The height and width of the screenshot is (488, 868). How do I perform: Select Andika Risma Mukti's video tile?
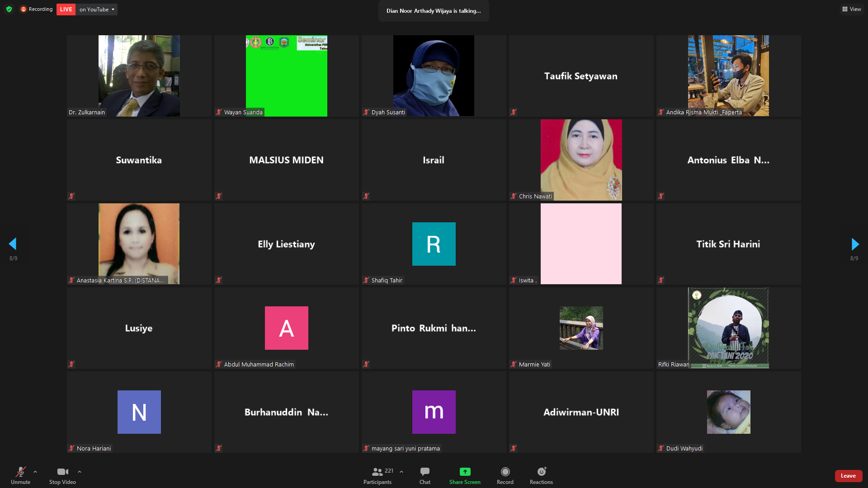coord(729,75)
